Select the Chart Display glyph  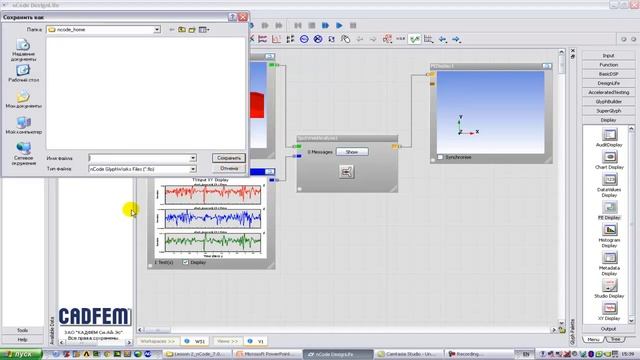[609, 160]
